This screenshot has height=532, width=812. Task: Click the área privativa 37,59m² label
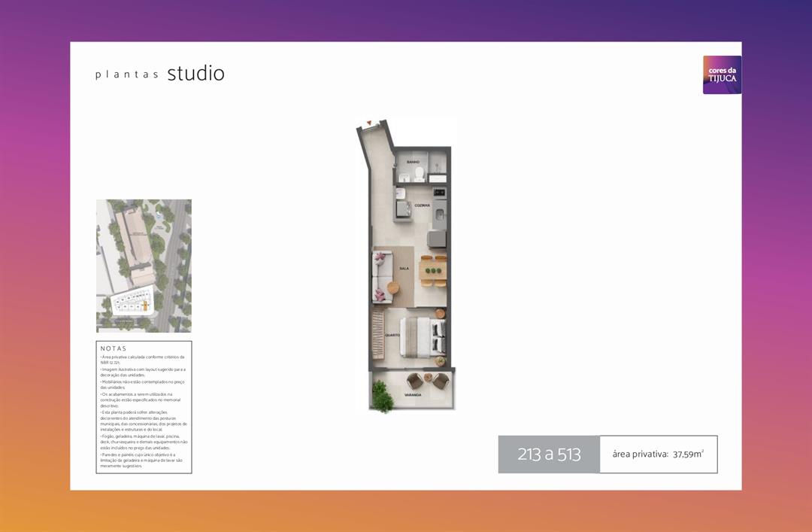tap(658, 454)
